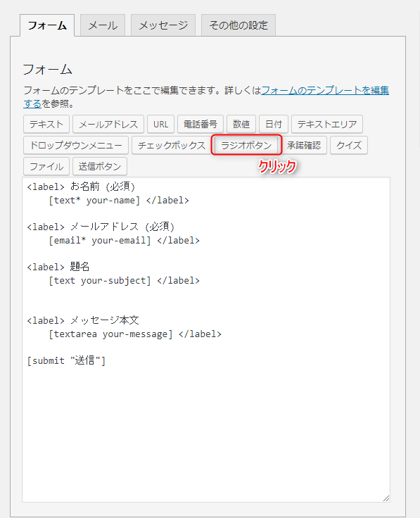The image size is (420, 518).
Task: Click the ラジオボタン tag button
Action: tap(246, 146)
